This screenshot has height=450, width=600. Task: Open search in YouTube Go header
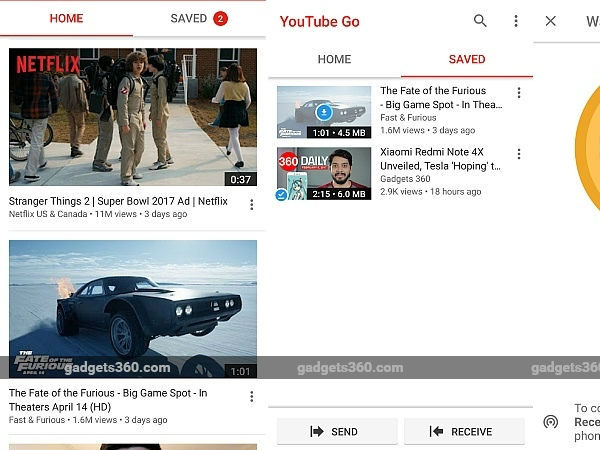(480, 21)
